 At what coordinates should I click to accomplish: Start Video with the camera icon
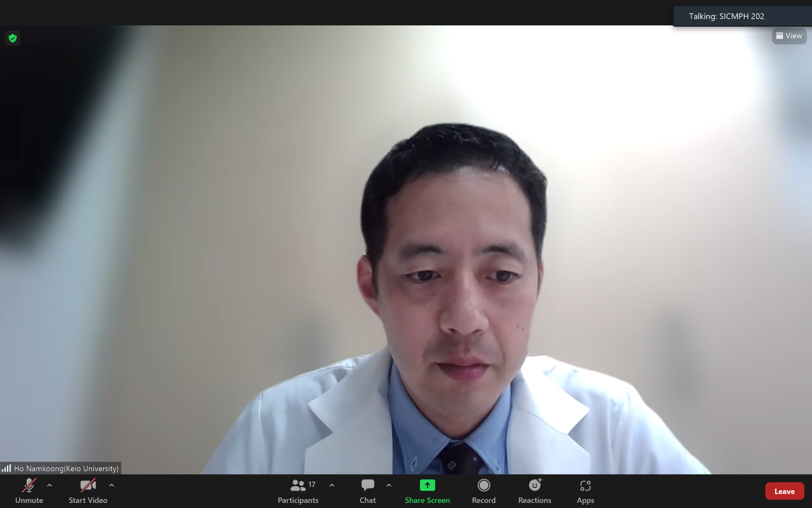pyautogui.click(x=88, y=486)
